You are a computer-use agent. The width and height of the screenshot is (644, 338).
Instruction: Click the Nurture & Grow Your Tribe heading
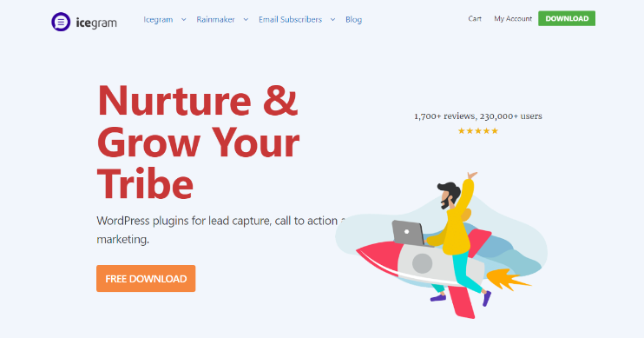point(199,142)
